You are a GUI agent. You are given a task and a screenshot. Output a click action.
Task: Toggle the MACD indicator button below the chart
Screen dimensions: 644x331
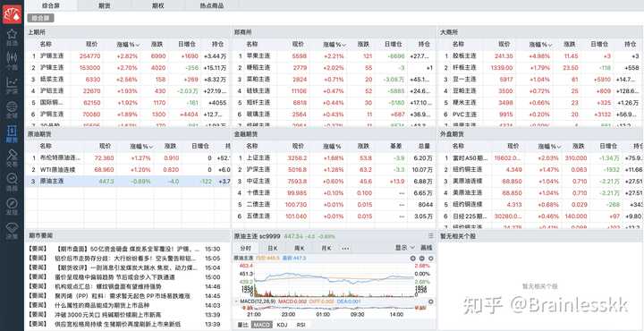(261, 325)
